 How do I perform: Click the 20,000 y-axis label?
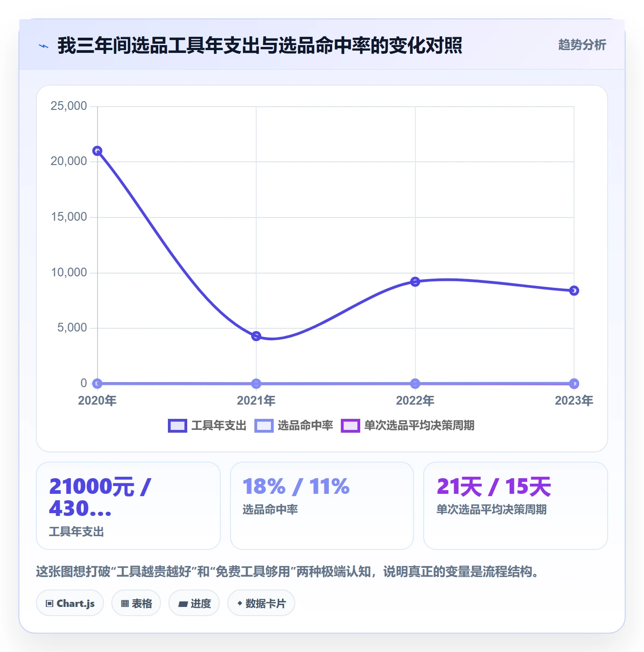(x=69, y=161)
